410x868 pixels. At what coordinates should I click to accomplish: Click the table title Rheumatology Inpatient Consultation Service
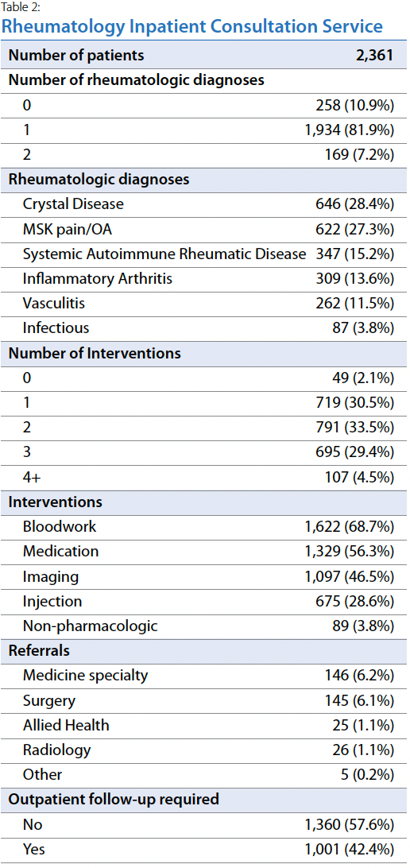pyautogui.click(x=192, y=25)
